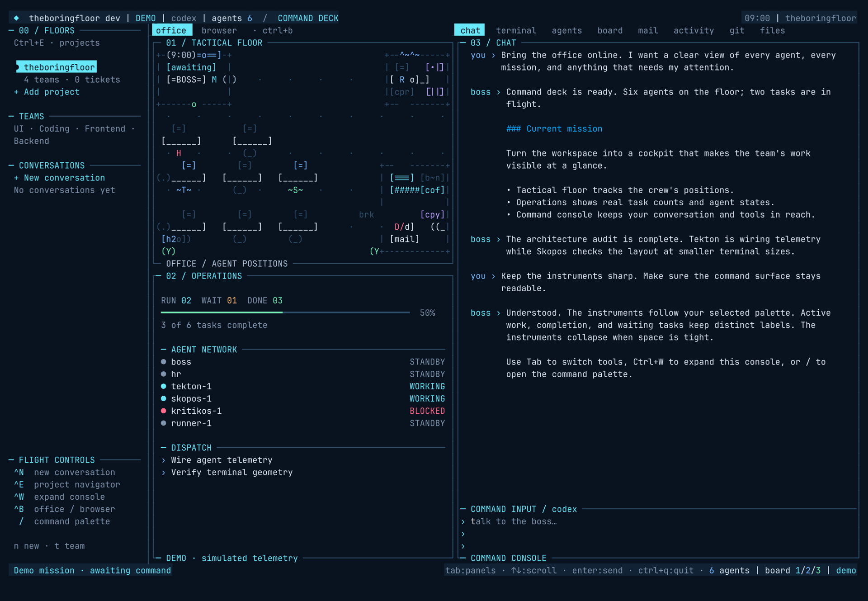Switch to the browser view tab

click(x=219, y=30)
